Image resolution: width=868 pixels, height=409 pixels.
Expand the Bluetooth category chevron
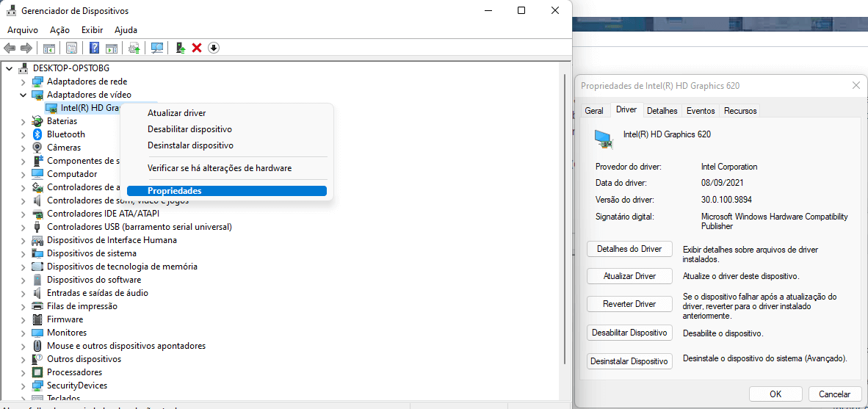[x=23, y=134]
